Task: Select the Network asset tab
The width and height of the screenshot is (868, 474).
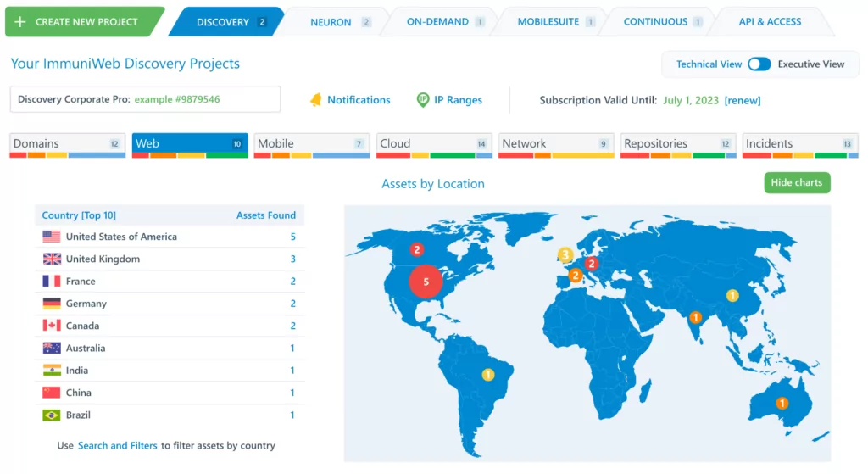Action: point(556,145)
